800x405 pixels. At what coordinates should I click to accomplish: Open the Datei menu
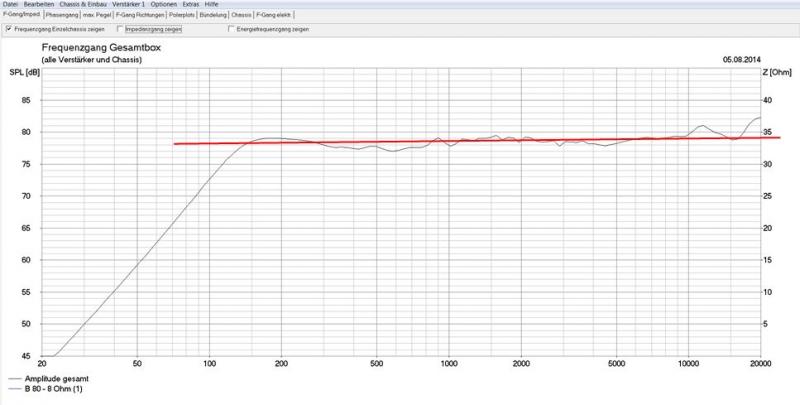[10, 4]
